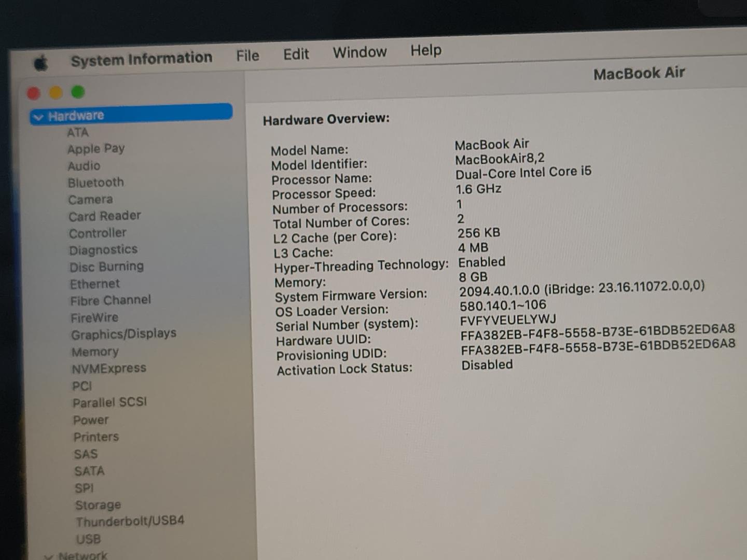Viewport: 747px width, 560px height.
Task: Open the Window menu
Action: [359, 52]
